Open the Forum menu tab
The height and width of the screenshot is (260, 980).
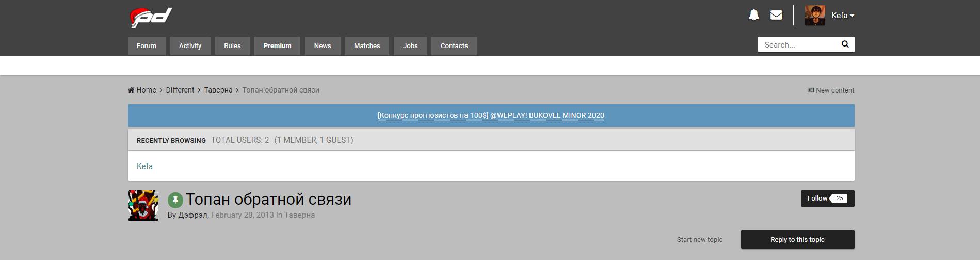147,46
